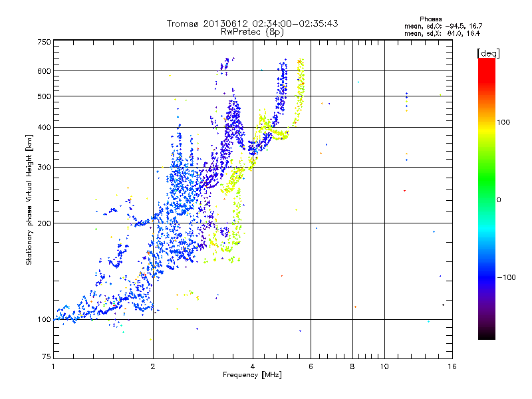Click the colorbar tick label '-100'
This screenshot has width=532, height=399.
506,277
